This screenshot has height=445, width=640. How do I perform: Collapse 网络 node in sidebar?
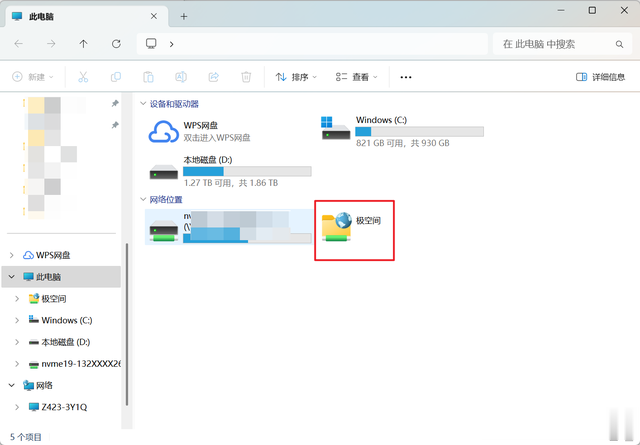(11, 385)
